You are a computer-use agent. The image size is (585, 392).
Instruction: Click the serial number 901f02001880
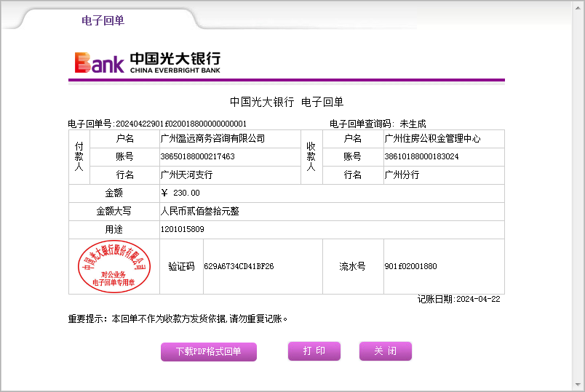tap(410, 267)
